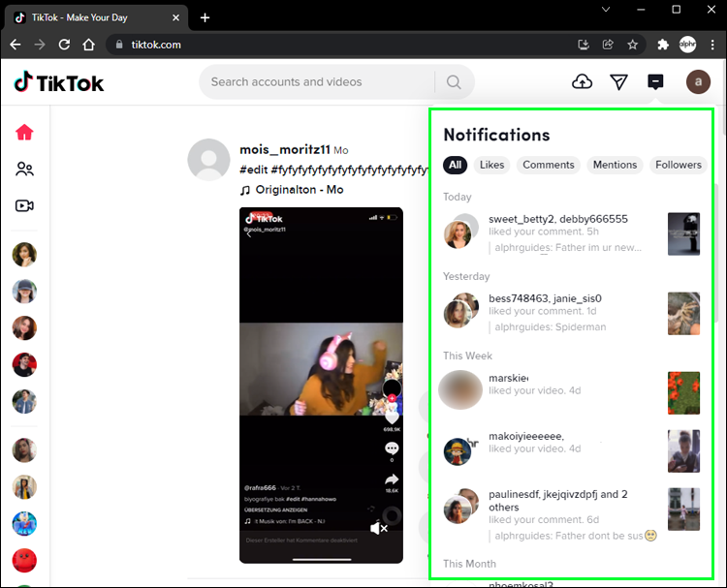The image size is (727, 588).
Task: Toggle the inbox notifications icon
Action: [655, 82]
